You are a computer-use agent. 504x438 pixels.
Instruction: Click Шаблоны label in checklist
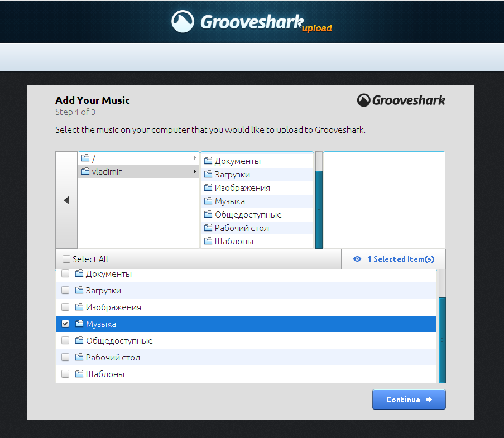[x=105, y=374]
